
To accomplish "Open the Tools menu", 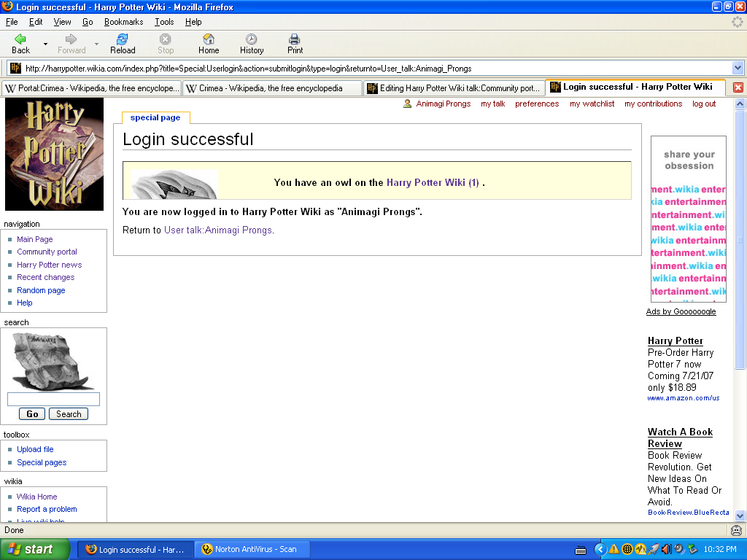I will [164, 22].
